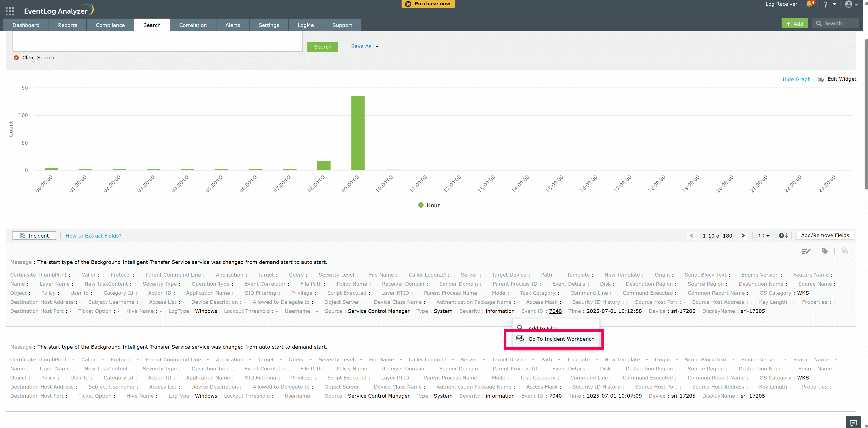The width and height of the screenshot is (868, 428).
Task: Open the chat support icon
Action: (853, 422)
